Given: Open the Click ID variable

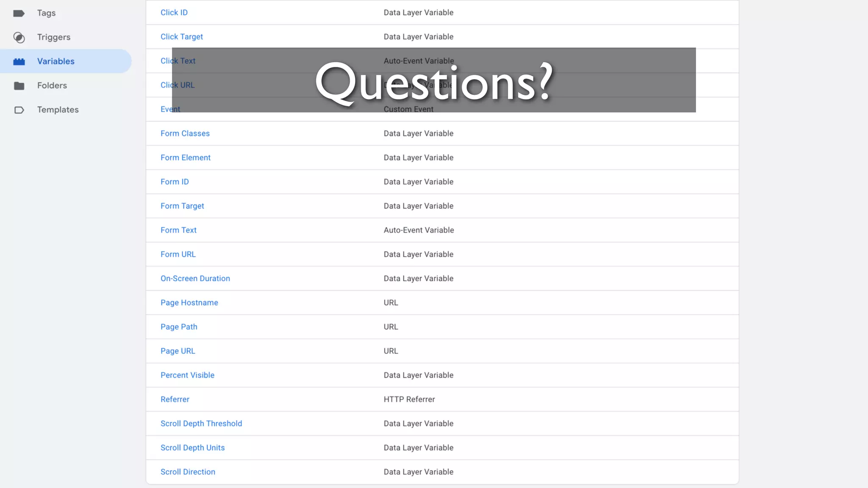Looking at the screenshot, I should click(x=174, y=12).
